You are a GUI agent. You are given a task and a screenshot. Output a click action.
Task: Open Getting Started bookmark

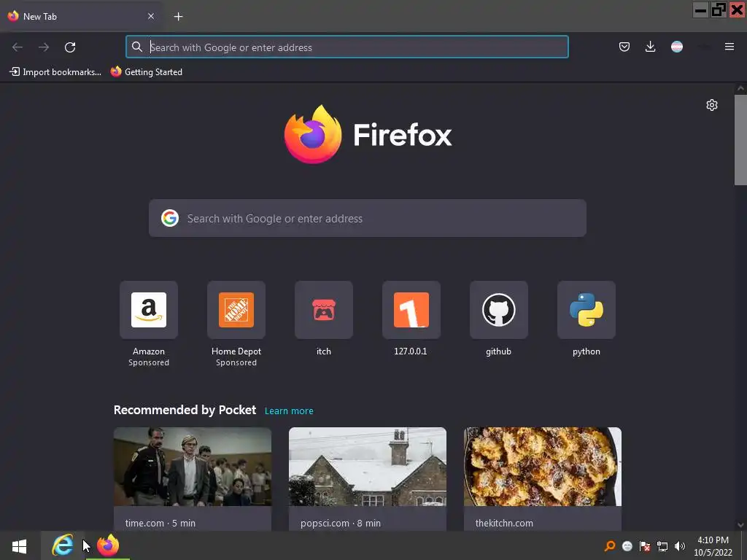pyautogui.click(x=146, y=72)
